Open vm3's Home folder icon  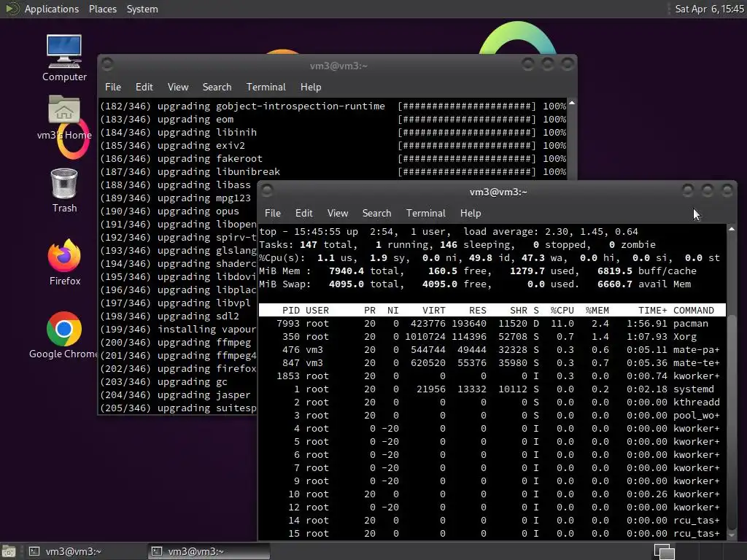pos(64,117)
